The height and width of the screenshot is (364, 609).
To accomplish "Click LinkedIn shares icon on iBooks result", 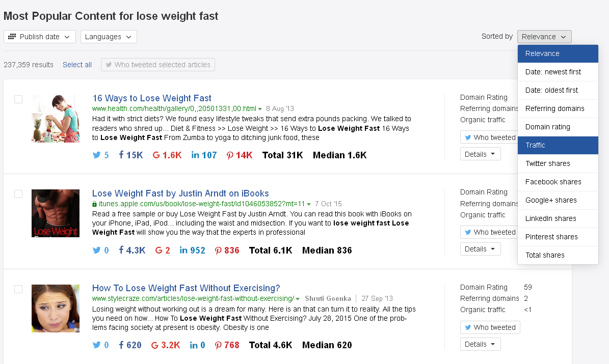I will (183, 250).
